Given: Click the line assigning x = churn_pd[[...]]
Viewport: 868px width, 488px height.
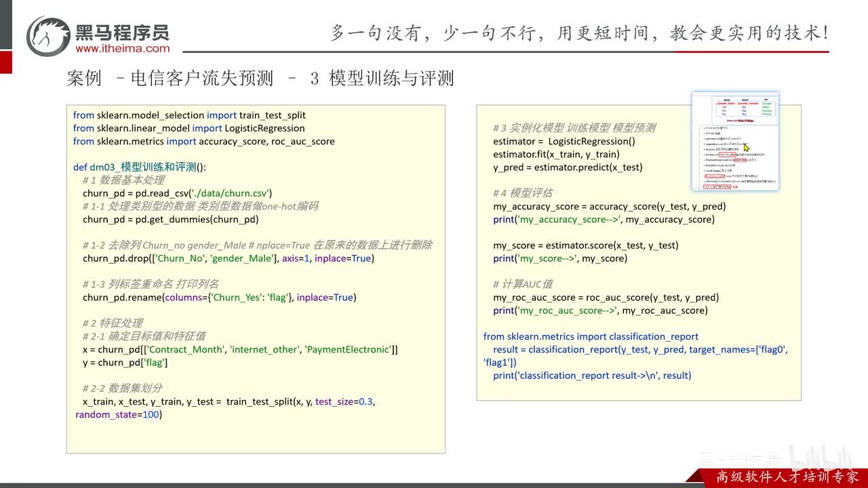Looking at the screenshot, I should pos(240,349).
